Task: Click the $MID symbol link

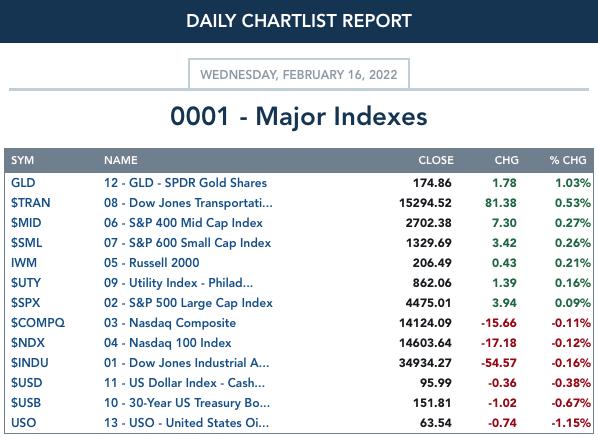Action: (x=26, y=223)
